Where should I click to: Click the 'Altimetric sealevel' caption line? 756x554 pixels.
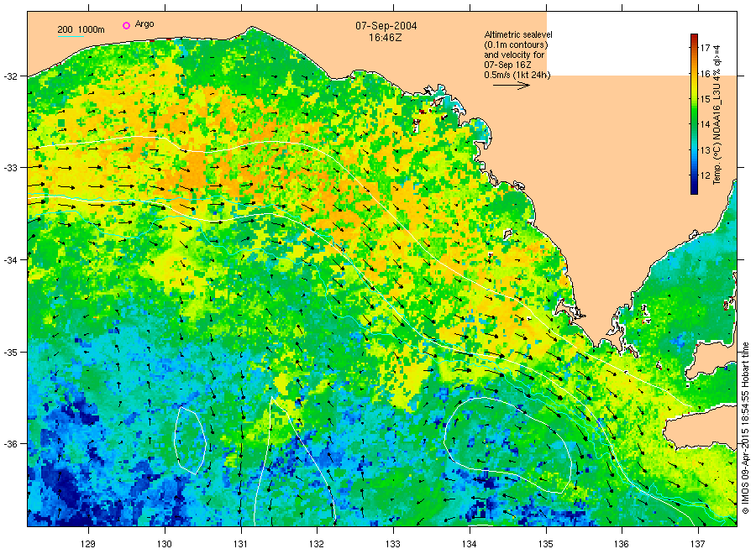click(517, 34)
